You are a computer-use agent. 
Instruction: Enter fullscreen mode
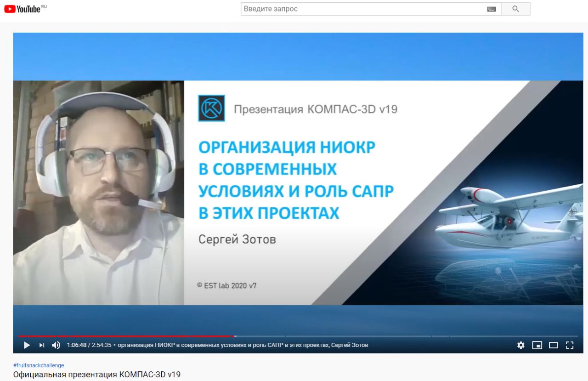pyautogui.click(x=570, y=345)
